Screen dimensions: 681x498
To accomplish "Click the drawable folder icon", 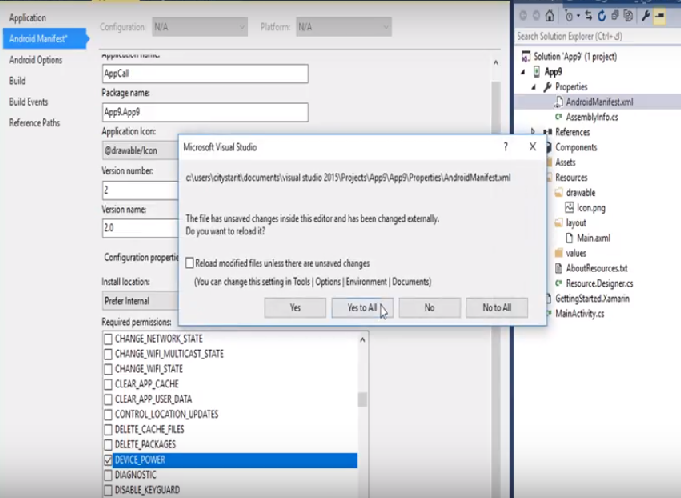I will (x=559, y=193).
